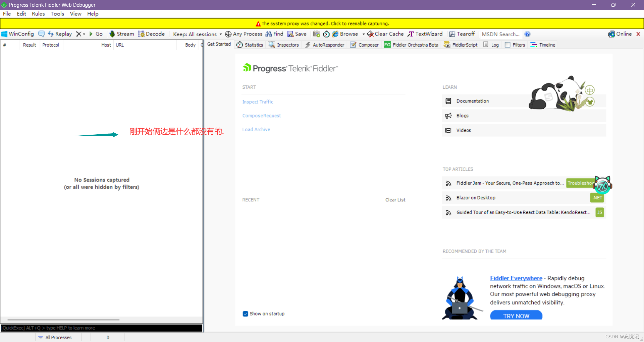Tearoff the toolbar view
Viewport: 644px width, 342px height.
click(x=462, y=34)
